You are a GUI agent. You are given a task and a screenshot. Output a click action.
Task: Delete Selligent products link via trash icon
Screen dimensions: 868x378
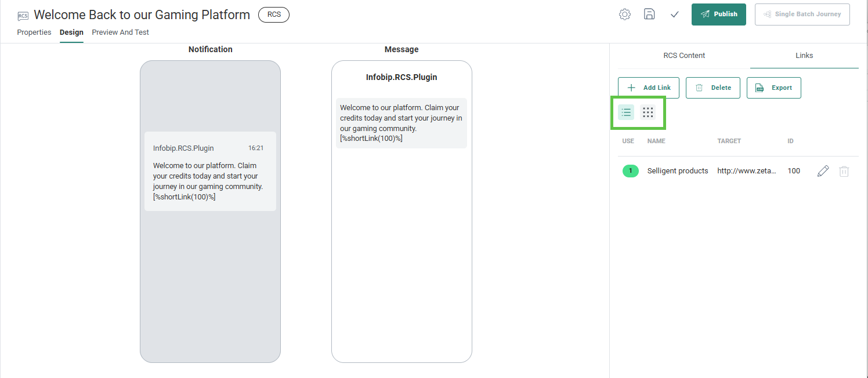844,171
